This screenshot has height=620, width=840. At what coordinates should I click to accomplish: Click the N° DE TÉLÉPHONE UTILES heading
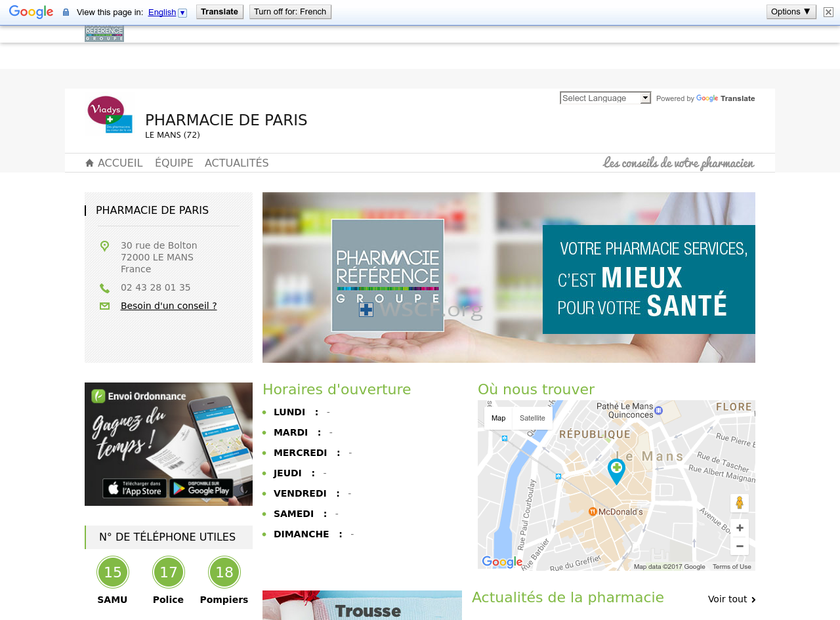pyautogui.click(x=167, y=537)
